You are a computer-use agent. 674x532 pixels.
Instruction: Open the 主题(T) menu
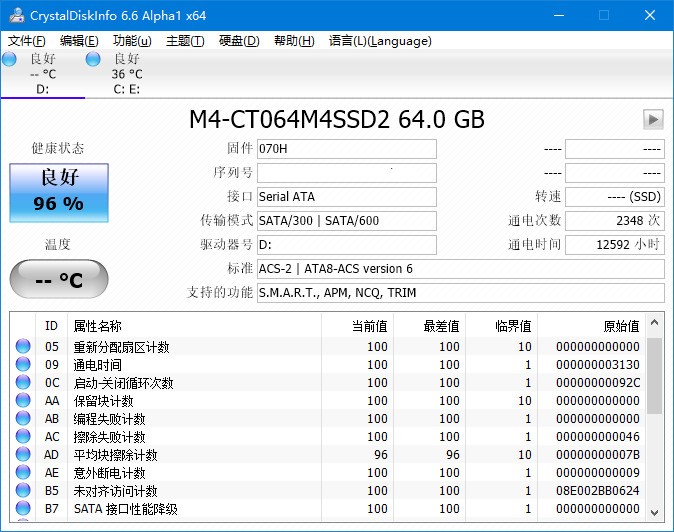tap(185, 41)
